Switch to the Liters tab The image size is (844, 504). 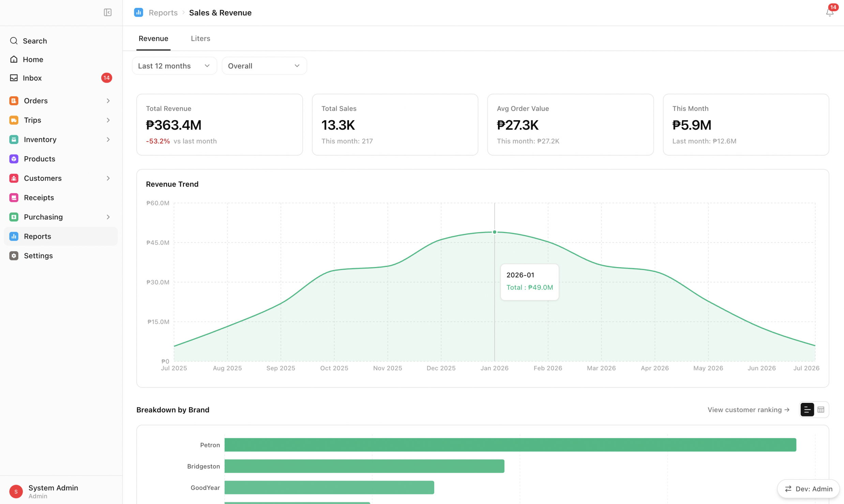tap(200, 38)
